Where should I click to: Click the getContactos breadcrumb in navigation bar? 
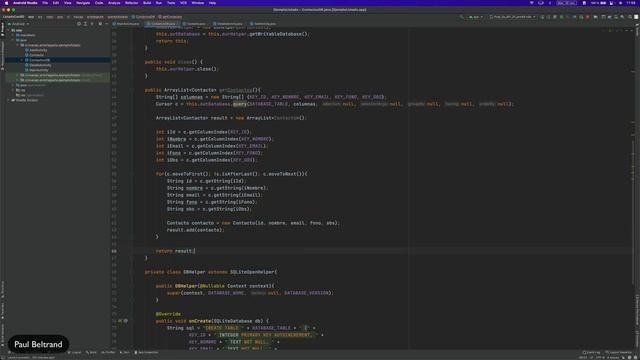coord(170,17)
